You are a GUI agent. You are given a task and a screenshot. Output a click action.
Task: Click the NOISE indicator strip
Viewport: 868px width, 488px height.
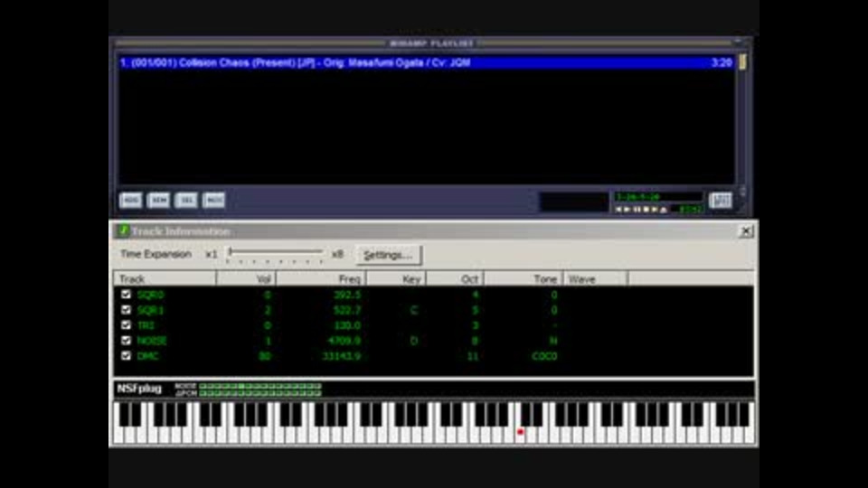point(260,386)
